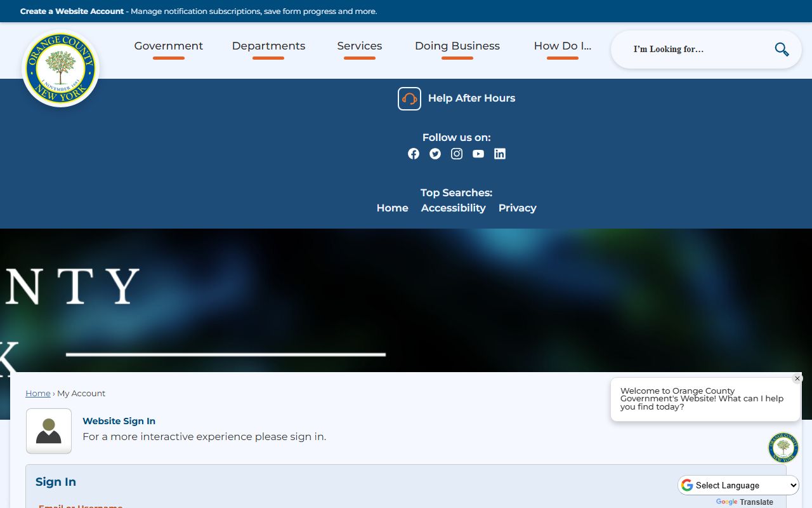
Task: Open Privacy in Top Searches
Action: tap(518, 208)
